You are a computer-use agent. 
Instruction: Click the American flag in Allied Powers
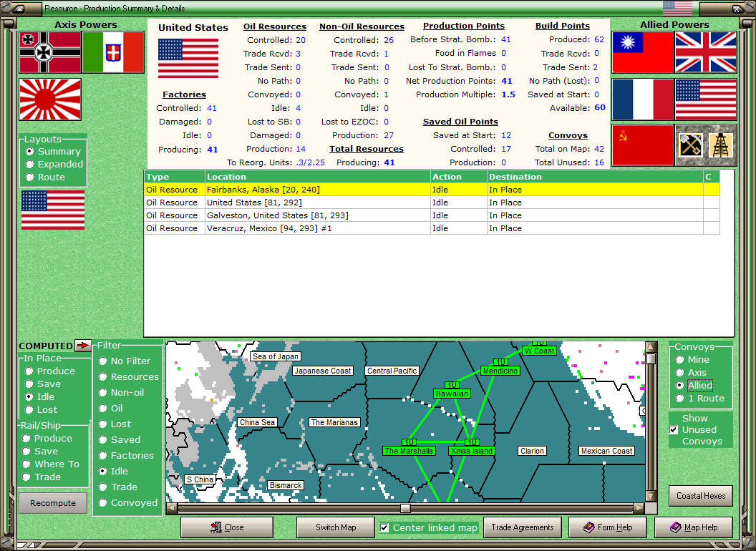tap(706, 99)
